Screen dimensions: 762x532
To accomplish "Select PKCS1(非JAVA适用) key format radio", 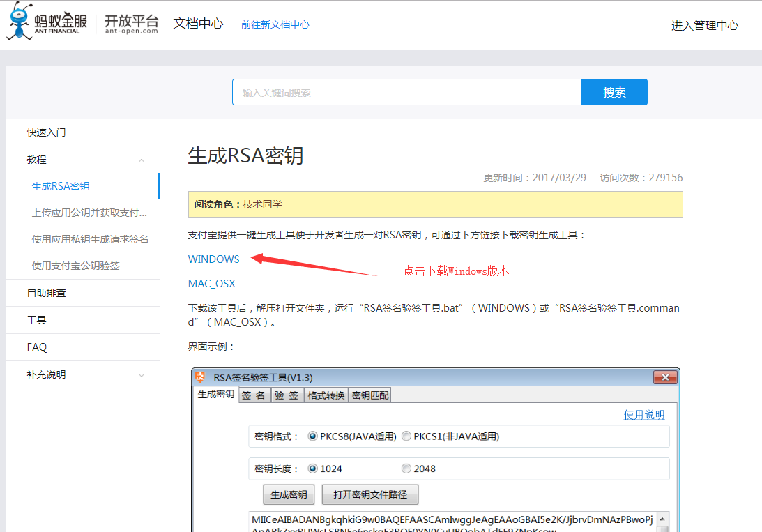I will pos(406,436).
